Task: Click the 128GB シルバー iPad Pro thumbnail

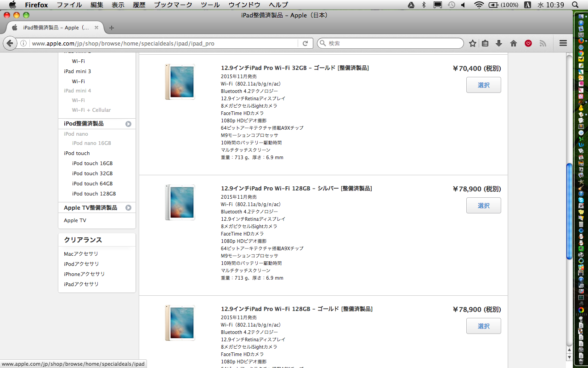Action: [180, 202]
